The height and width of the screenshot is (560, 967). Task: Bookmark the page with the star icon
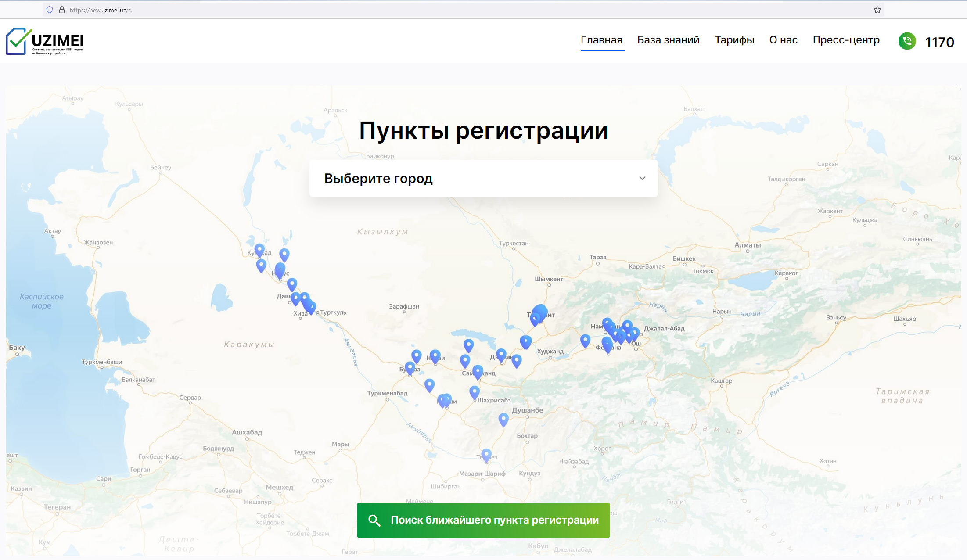(x=877, y=10)
